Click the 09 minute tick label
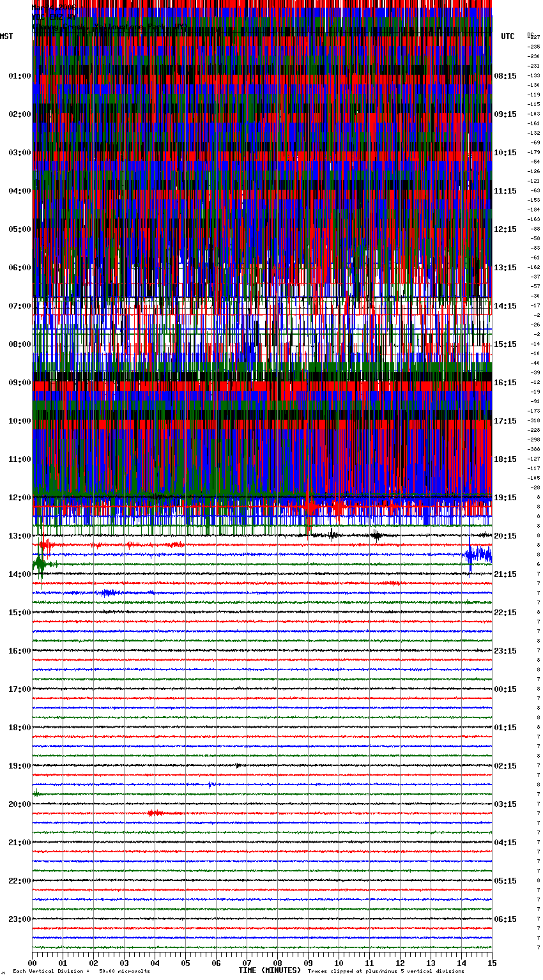 pyautogui.click(x=308, y=963)
